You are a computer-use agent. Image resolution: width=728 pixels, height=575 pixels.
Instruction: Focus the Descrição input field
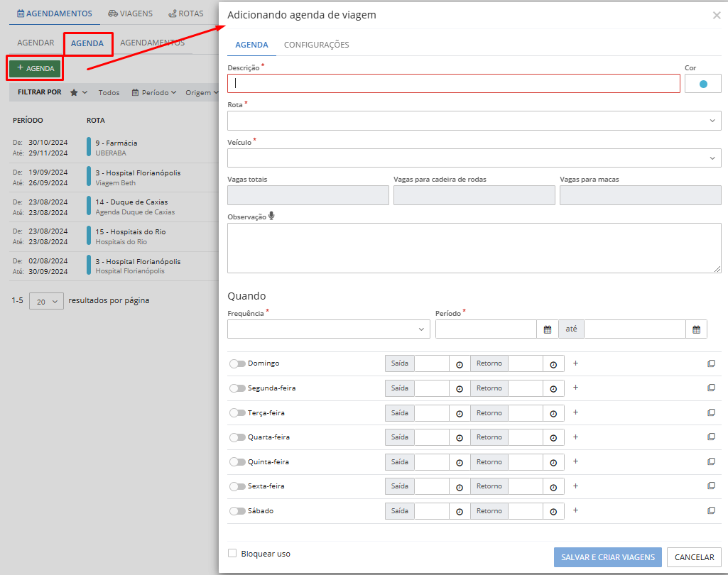click(x=454, y=84)
